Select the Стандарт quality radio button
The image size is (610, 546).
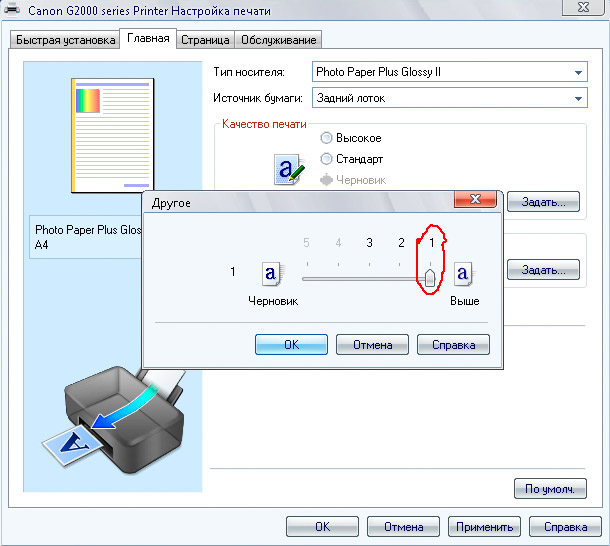tap(326, 159)
